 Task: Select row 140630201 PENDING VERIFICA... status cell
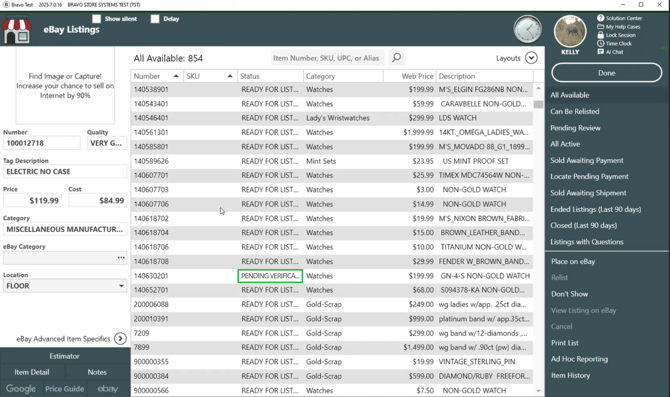click(270, 276)
